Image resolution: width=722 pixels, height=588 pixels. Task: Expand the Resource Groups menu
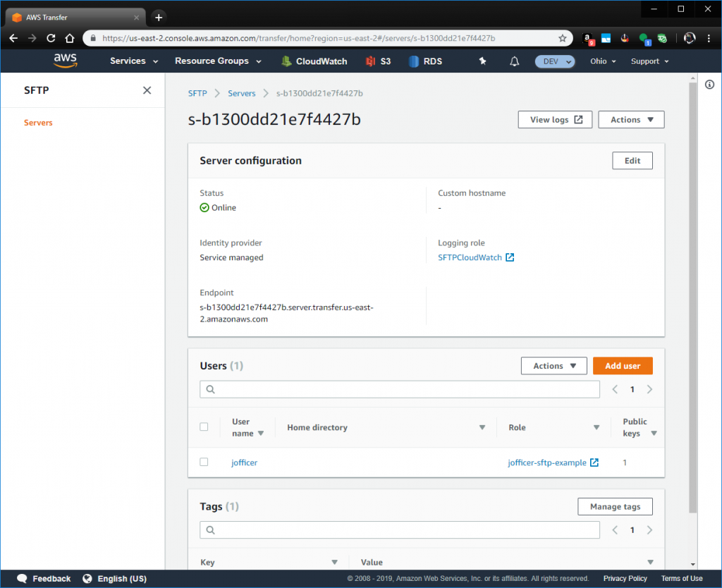(218, 61)
